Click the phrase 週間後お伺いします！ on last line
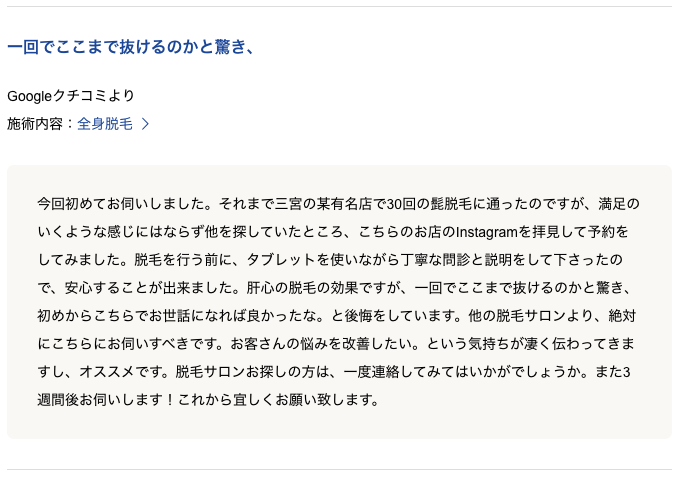This screenshot has width=679, height=477. click(107, 400)
